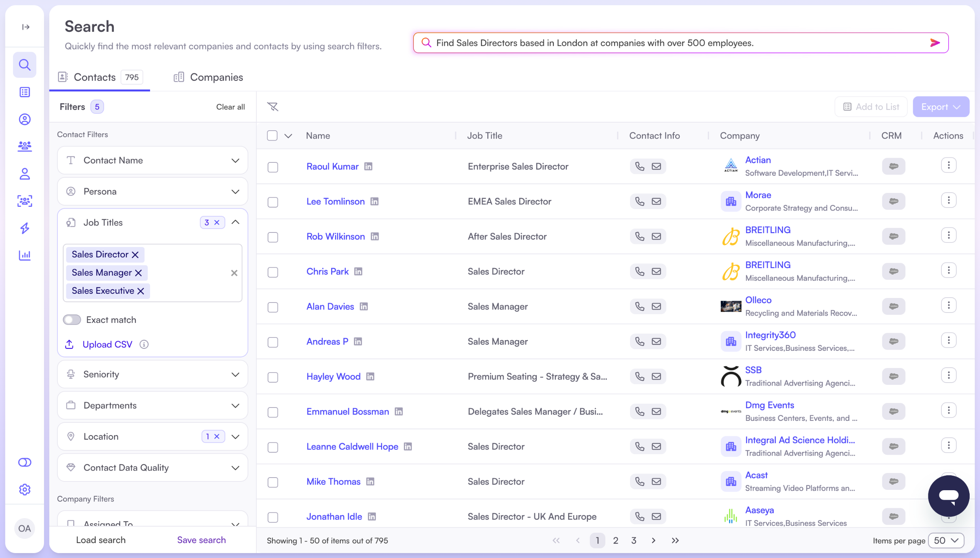Click the Save search link
Viewport: 980px width, 558px height.
201,540
